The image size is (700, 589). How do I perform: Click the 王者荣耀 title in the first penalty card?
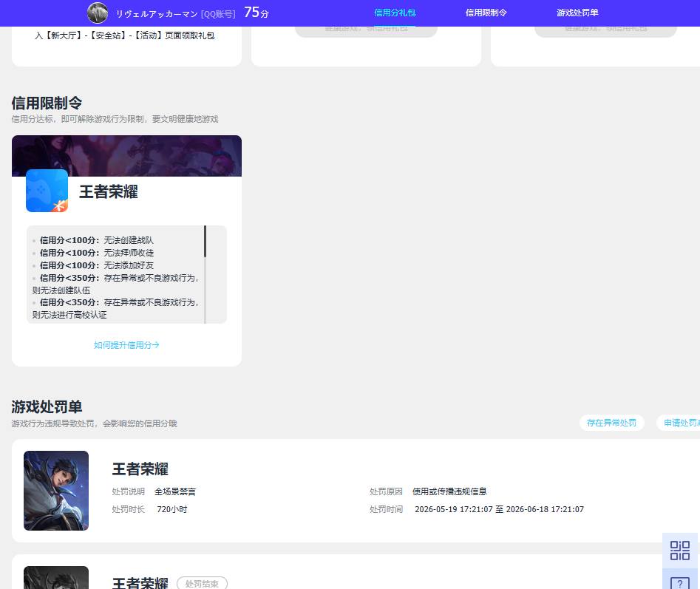(x=140, y=469)
